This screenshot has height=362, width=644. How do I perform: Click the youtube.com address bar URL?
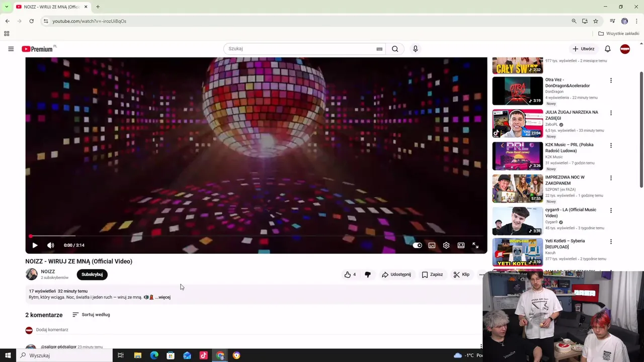(89, 21)
